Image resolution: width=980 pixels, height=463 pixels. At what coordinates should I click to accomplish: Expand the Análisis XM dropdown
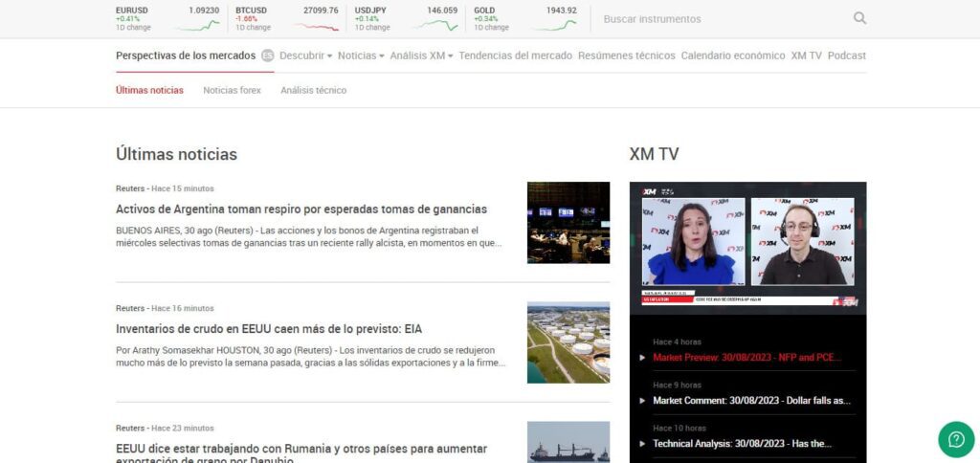[421, 55]
